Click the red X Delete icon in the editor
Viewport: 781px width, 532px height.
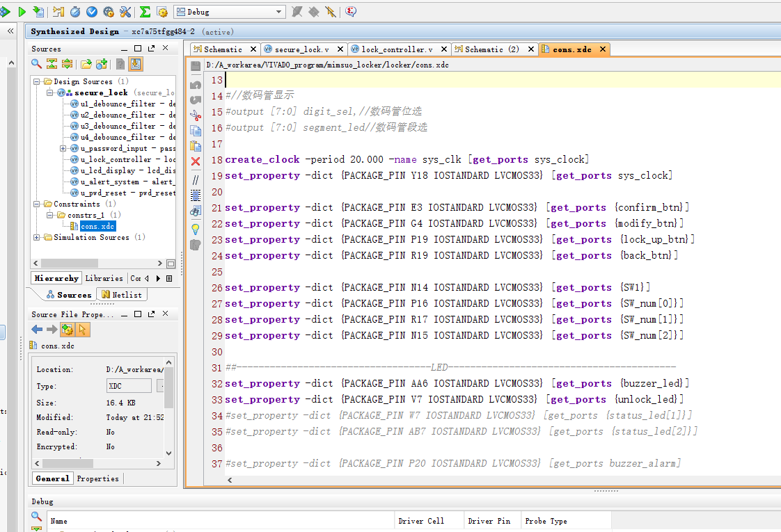[195, 161]
